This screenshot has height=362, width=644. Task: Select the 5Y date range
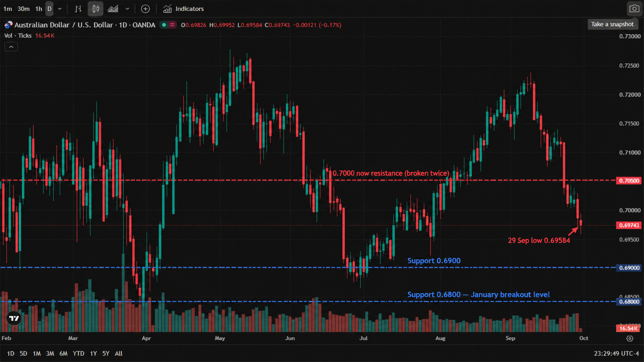point(106,354)
